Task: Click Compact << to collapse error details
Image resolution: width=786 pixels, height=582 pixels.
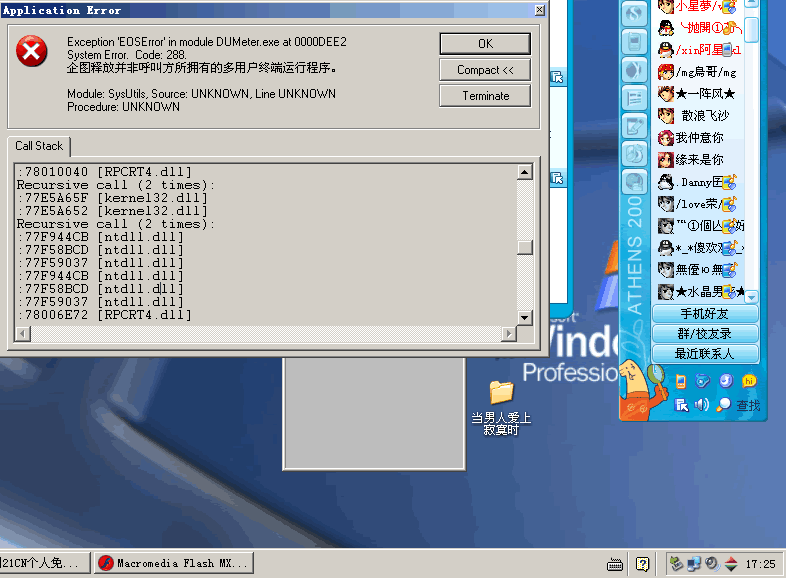Action: click(x=485, y=70)
